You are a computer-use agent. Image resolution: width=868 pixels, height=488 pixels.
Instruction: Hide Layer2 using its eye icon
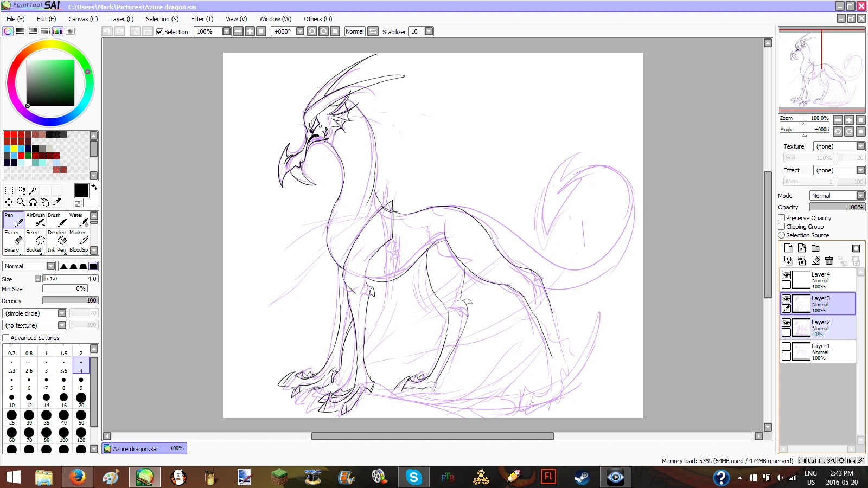(x=786, y=323)
